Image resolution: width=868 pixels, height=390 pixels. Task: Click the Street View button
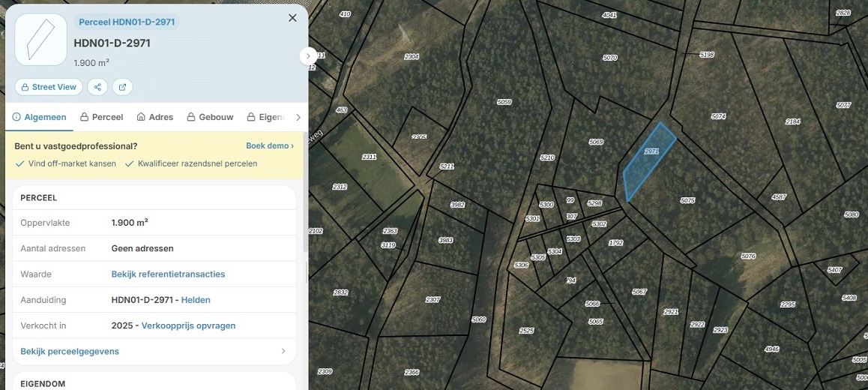coord(49,87)
